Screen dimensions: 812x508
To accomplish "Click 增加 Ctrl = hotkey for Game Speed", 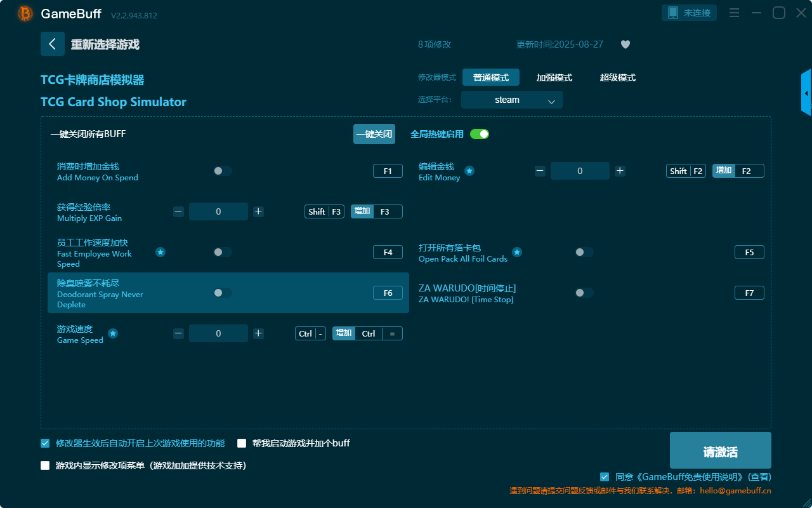I will (367, 333).
